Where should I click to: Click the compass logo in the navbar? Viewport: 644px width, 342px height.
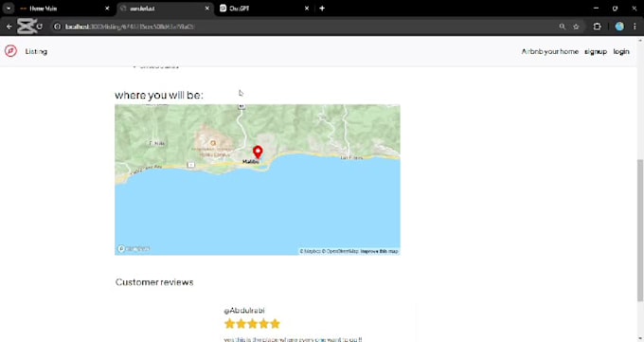10,51
